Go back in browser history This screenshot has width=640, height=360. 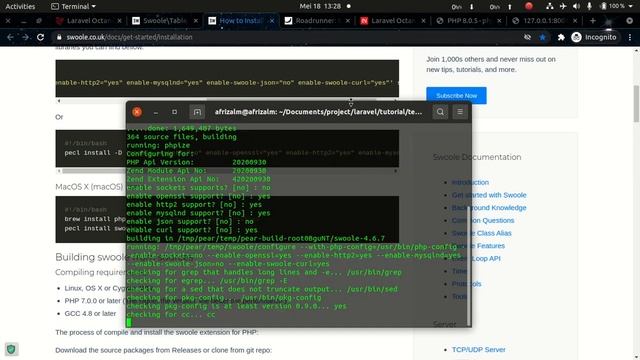tap(10, 37)
